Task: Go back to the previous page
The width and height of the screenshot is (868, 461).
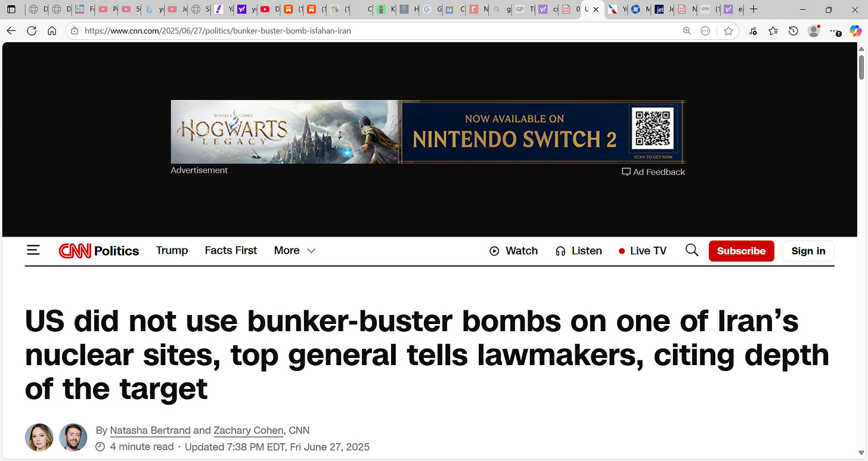Action: click(x=11, y=31)
